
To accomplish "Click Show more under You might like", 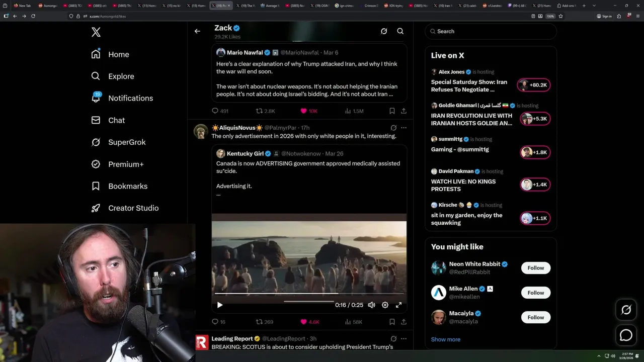I will [446, 339].
